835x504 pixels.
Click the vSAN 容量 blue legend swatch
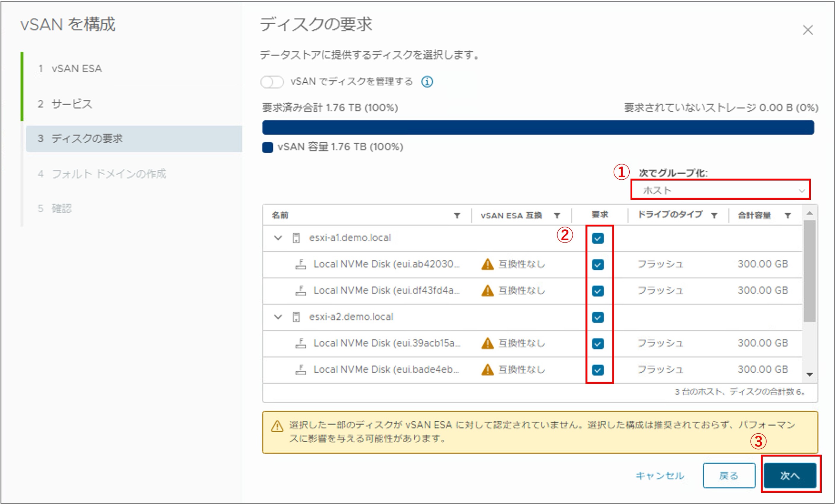(267, 148)
